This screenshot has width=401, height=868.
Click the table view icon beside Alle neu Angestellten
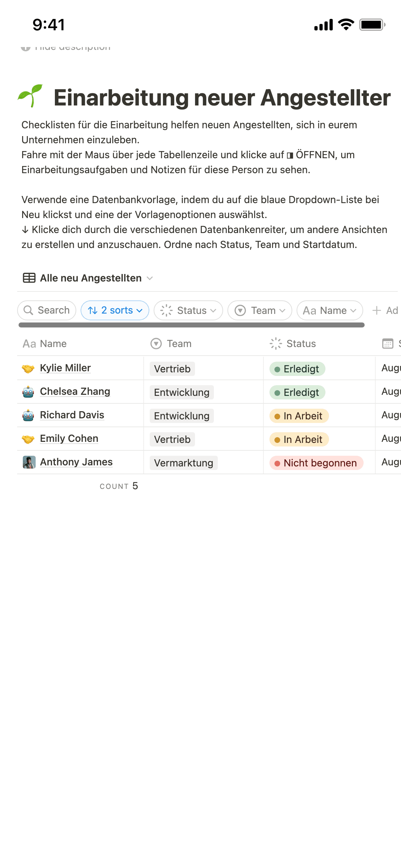pyautogui.click(x=29, y=278)
